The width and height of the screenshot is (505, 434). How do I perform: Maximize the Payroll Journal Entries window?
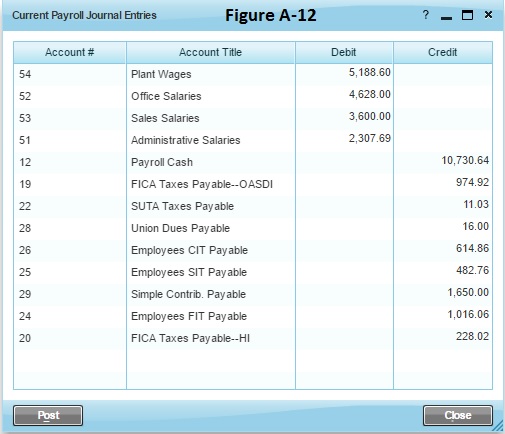[x=467, y=15]
